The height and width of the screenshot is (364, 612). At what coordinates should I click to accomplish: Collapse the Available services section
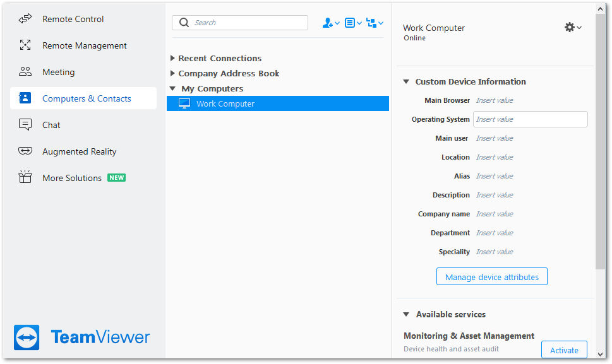406,314
